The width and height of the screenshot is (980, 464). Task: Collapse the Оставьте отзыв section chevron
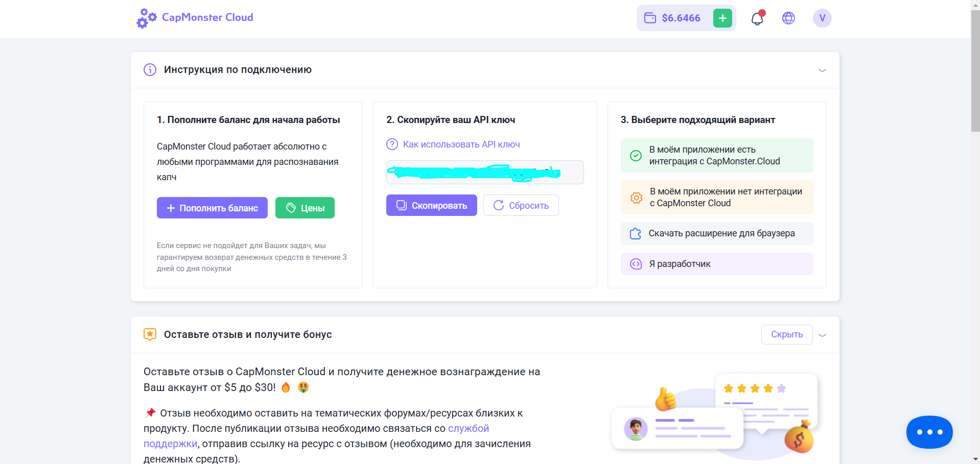click(822, 335)
